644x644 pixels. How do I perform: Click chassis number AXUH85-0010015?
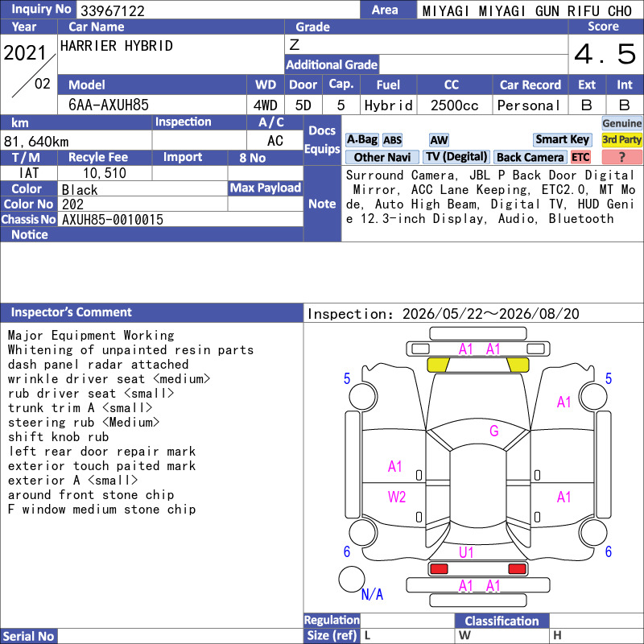[x=113, y=220]
